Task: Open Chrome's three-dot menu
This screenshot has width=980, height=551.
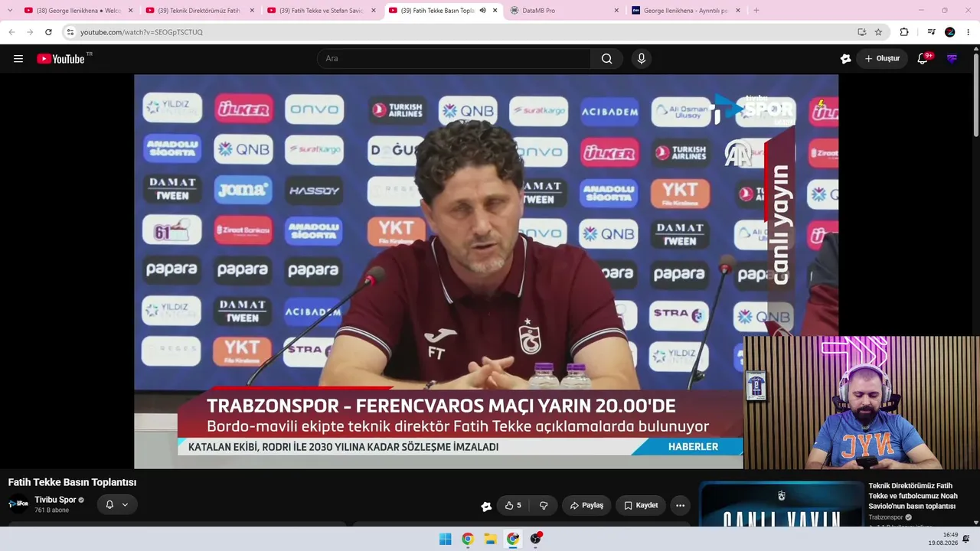Action: coord(969,32)
